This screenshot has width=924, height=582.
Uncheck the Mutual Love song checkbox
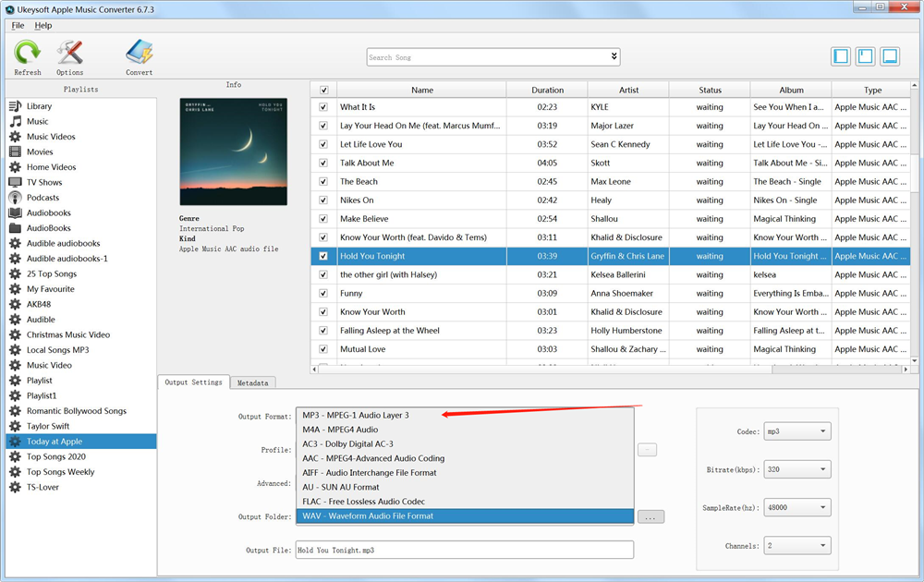point(322,349)
